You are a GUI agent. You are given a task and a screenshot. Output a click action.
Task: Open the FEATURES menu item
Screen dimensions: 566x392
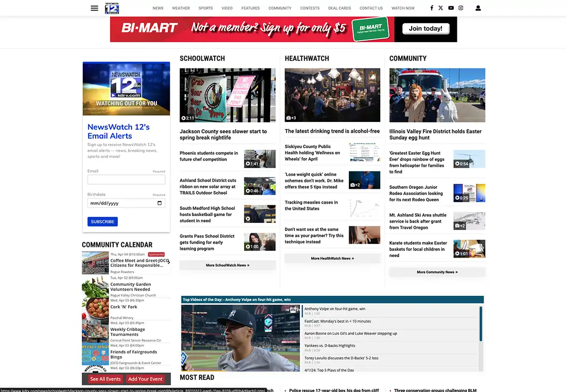[x=251, y=8]
